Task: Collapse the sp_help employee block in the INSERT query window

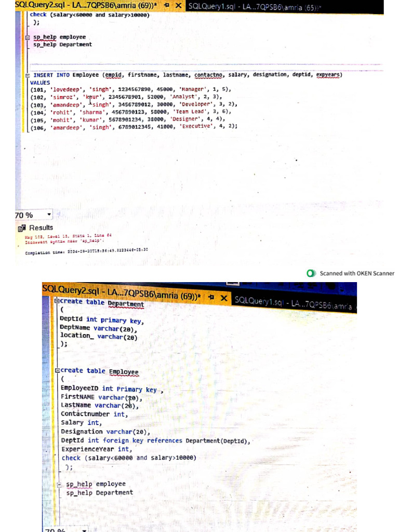Action: tap(28, 37)
